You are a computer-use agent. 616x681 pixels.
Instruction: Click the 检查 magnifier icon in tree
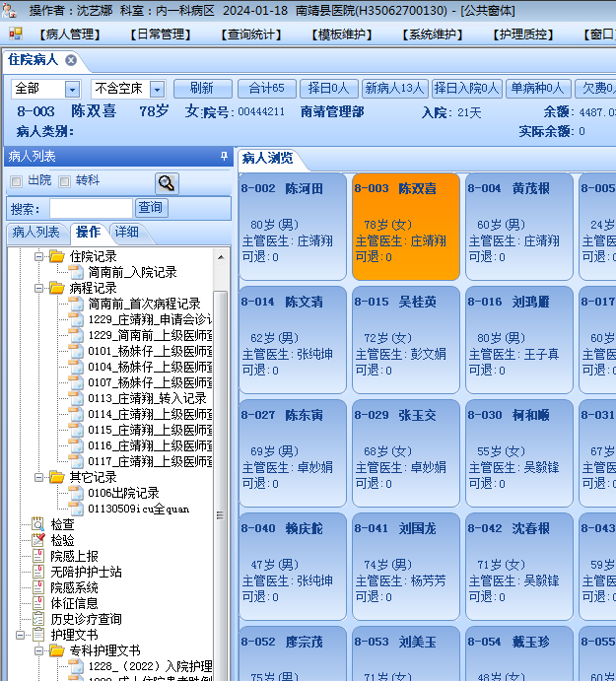click(x=38, y=524)
